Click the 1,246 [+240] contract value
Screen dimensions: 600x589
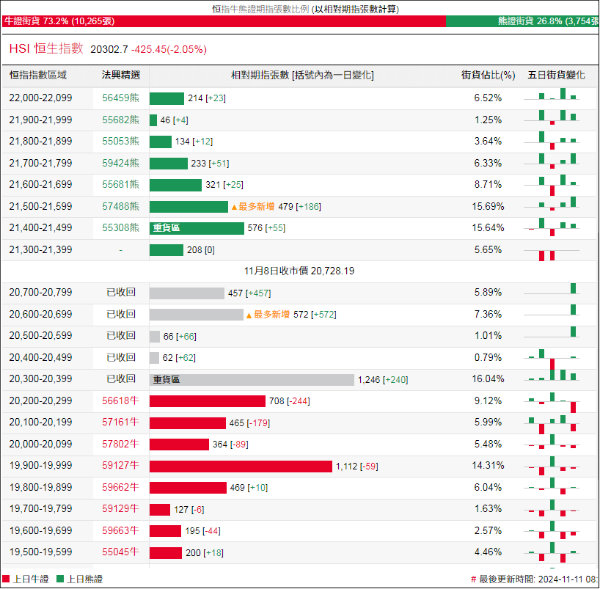[383, 380]
